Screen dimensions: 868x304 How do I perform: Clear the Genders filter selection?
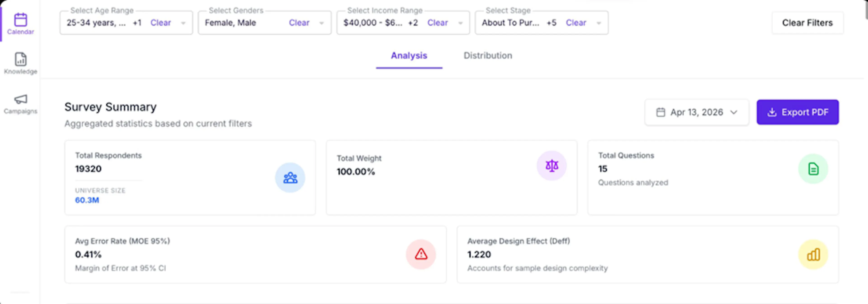click(299, 23)
